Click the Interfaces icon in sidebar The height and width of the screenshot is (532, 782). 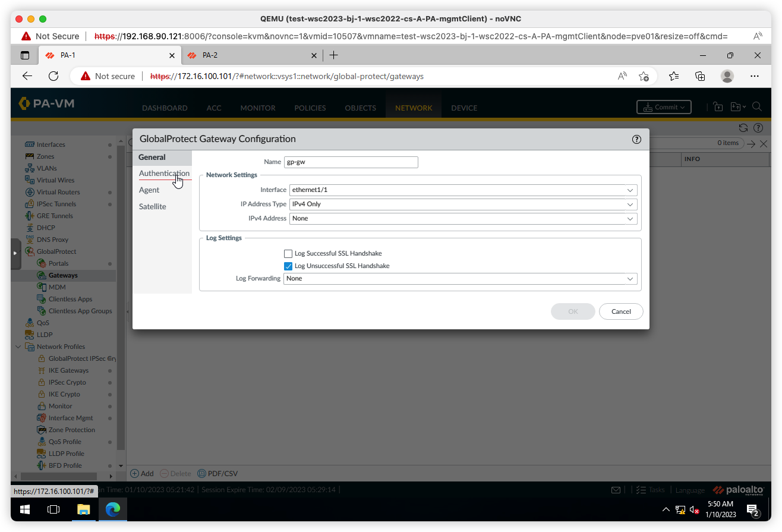tap(30, 144)
